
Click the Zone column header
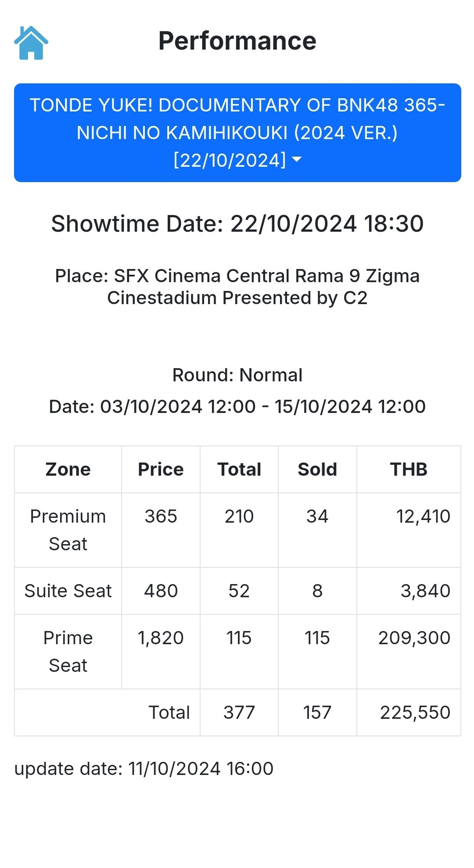(68, 470)
